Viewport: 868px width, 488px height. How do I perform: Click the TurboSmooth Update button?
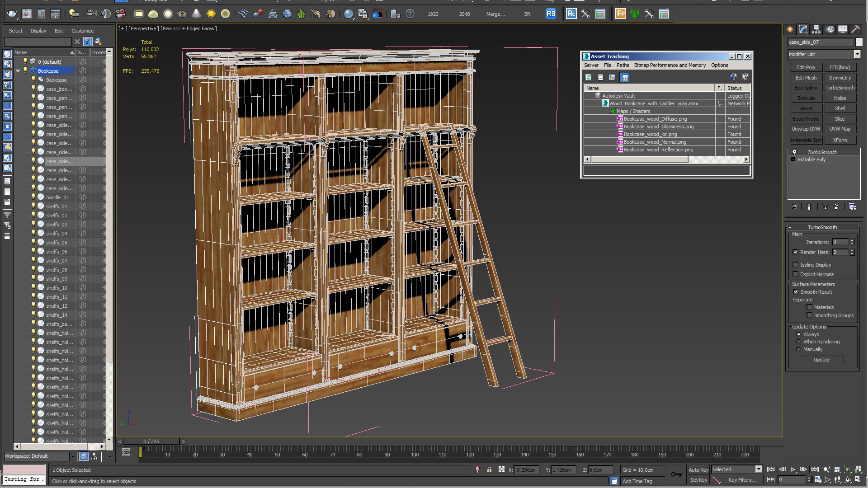821,360
